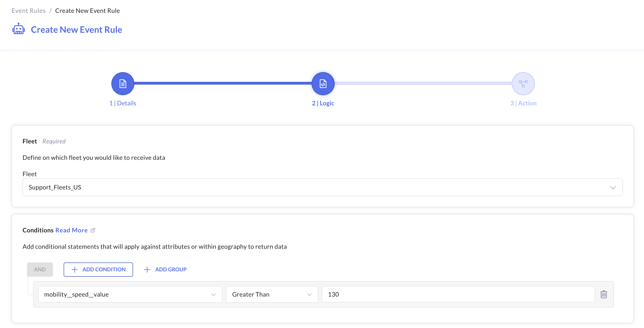Open the Support_Fleets_US fleet dropdown
This screenshot has height=328, width=644.
point(322,187)
